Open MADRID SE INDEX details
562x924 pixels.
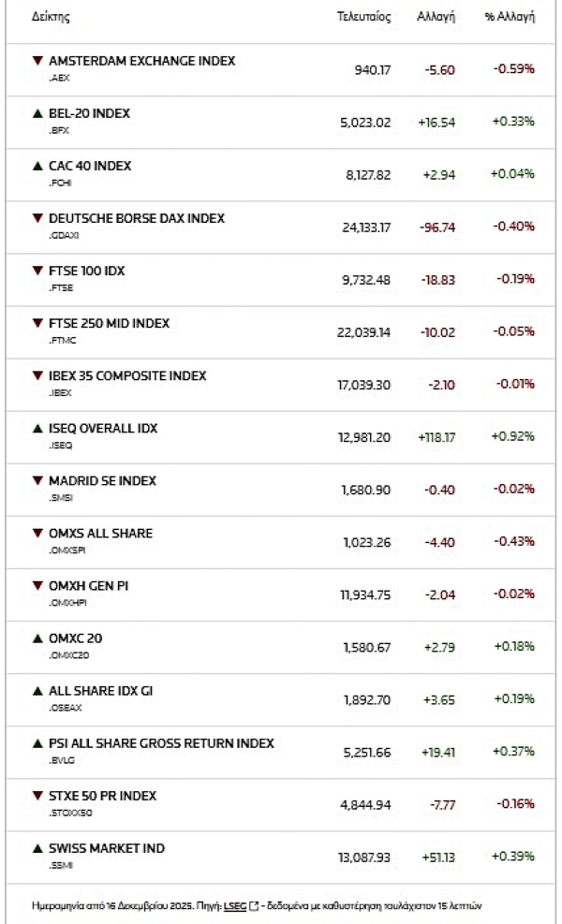click(x=102, y=480)
